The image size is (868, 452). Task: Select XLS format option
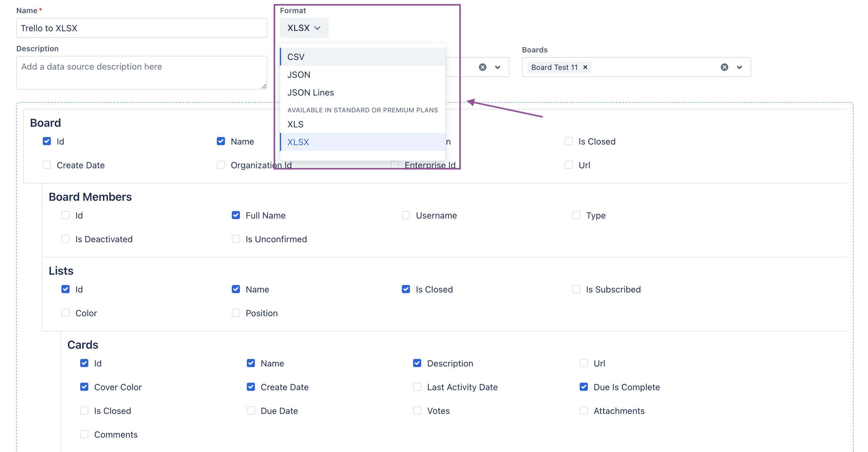click(x=296, y=124)
